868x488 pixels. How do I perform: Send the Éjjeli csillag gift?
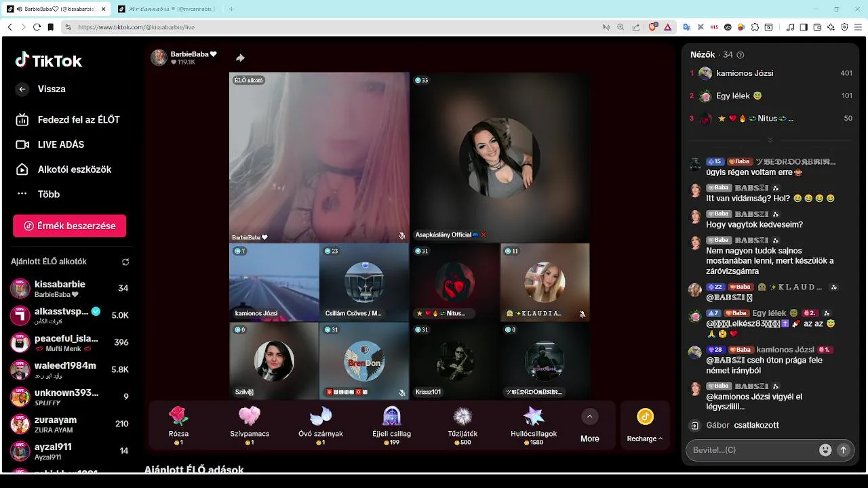pos(392,426)
